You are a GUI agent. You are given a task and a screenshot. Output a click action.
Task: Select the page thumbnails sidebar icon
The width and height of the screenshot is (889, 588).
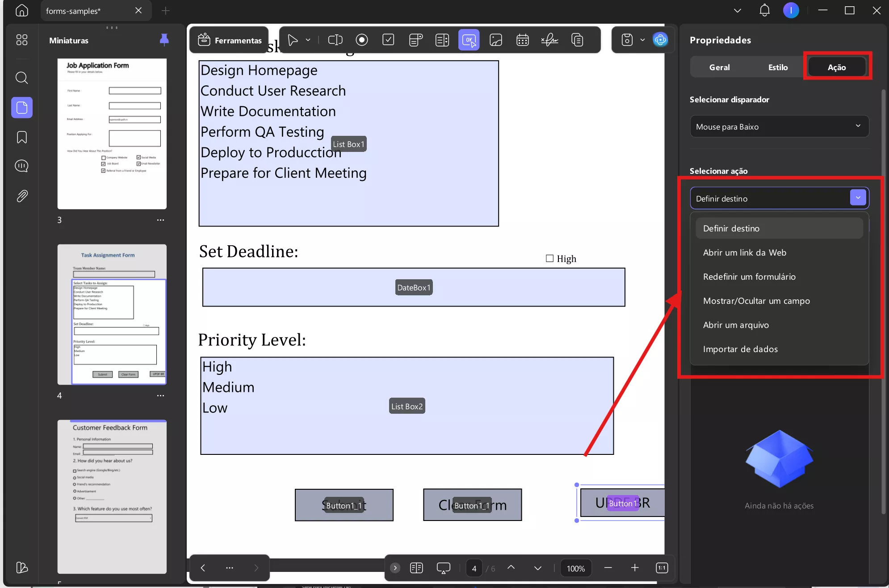[x=21, y=107]
